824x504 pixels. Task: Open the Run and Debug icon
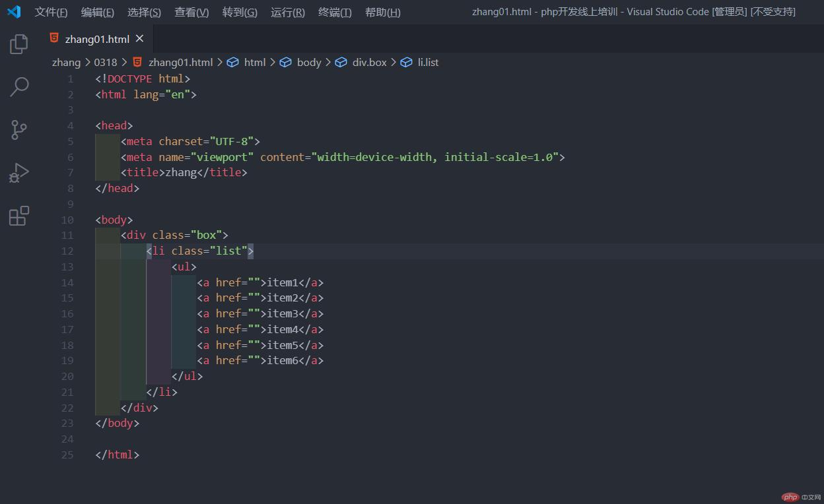click(x=18, y=173)
